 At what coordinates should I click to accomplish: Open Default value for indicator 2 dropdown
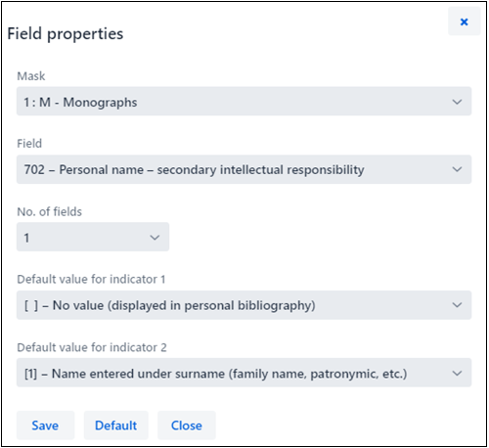coord(244,373)
